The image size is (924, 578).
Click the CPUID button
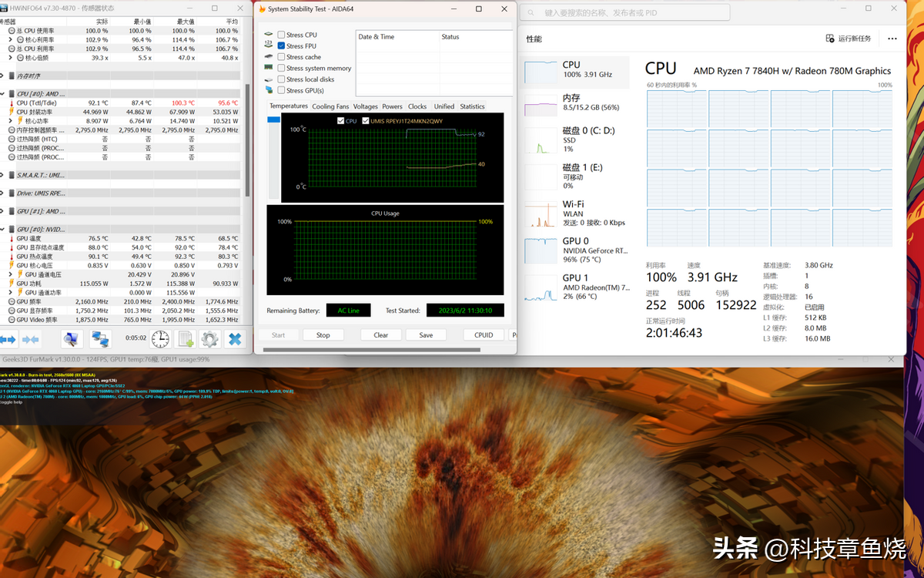click(x=484, y=335)
